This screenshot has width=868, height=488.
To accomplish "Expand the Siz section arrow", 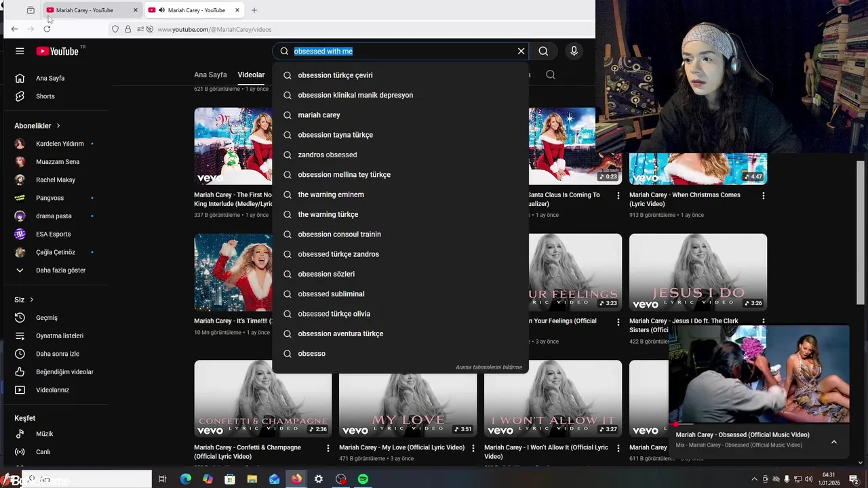I will click(x=31, y=300).
